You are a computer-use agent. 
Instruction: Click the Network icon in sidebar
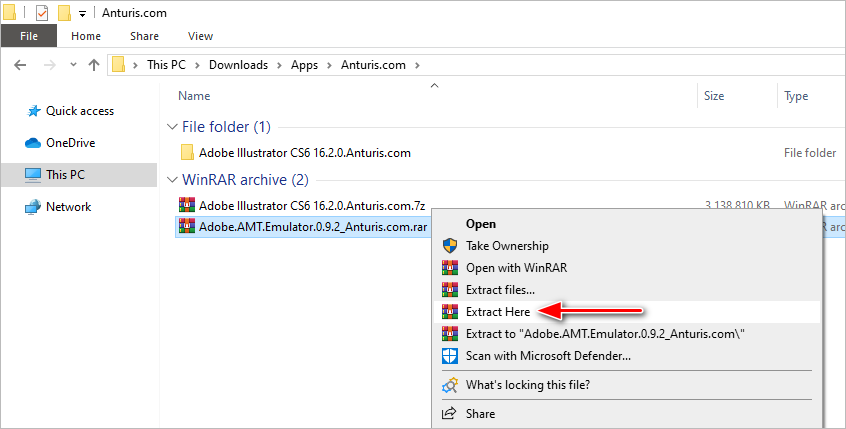coord(32,207)
